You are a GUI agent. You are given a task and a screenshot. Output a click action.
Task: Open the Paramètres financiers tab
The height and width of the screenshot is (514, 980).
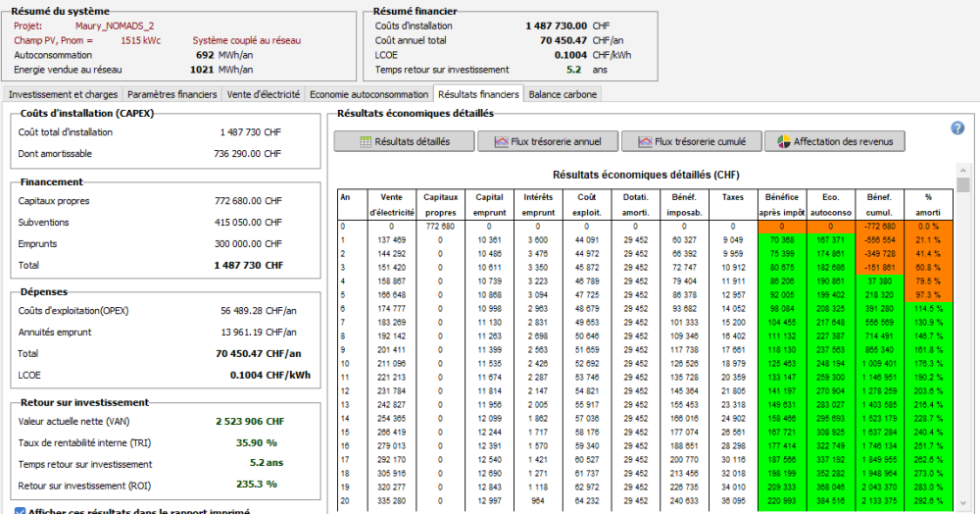(x=171, y=95)
